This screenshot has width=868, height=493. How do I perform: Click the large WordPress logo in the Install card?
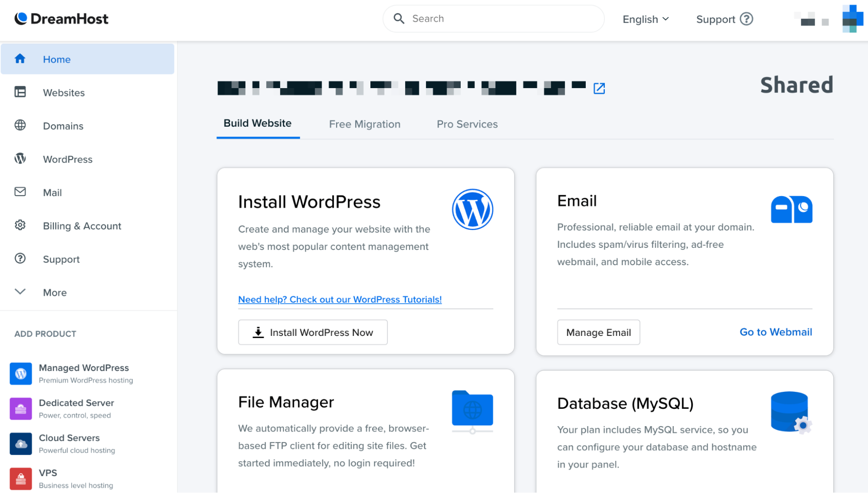click(x=472, y=209)
